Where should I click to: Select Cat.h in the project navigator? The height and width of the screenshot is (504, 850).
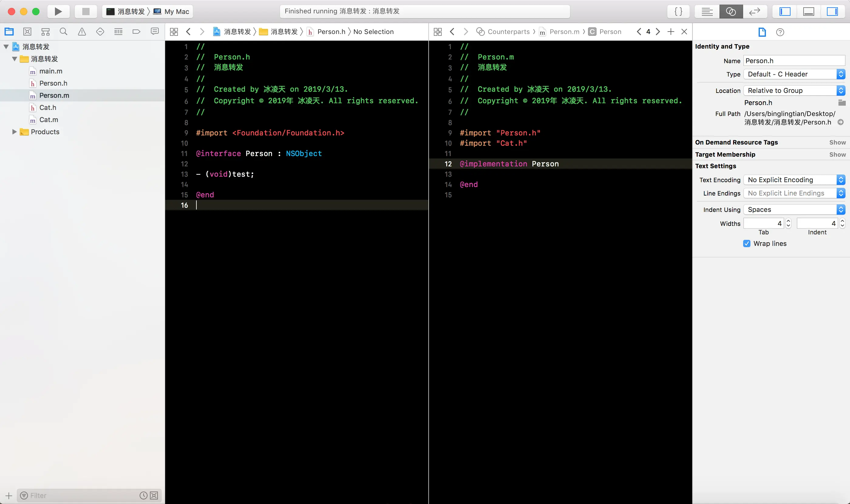pos(48,108)
